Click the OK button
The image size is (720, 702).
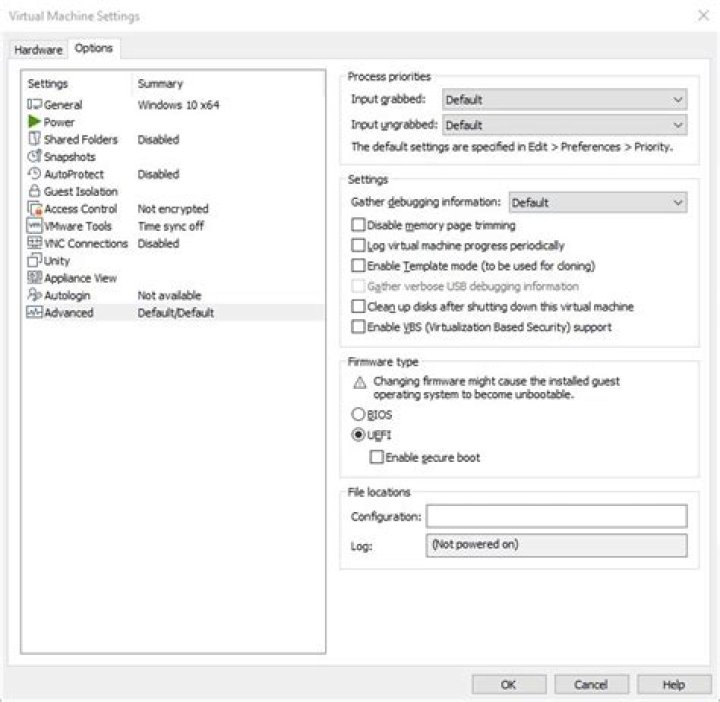pos(509,685)
